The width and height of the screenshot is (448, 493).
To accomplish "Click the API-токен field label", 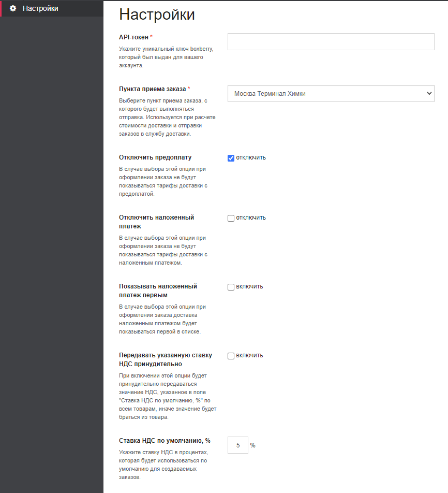I will pyautogui.click(x=133, y=37).
